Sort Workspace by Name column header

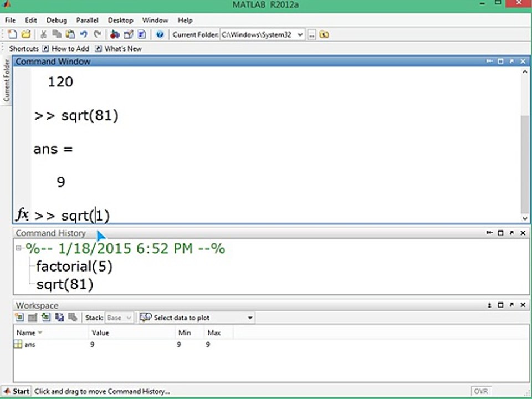click(51, 333)
